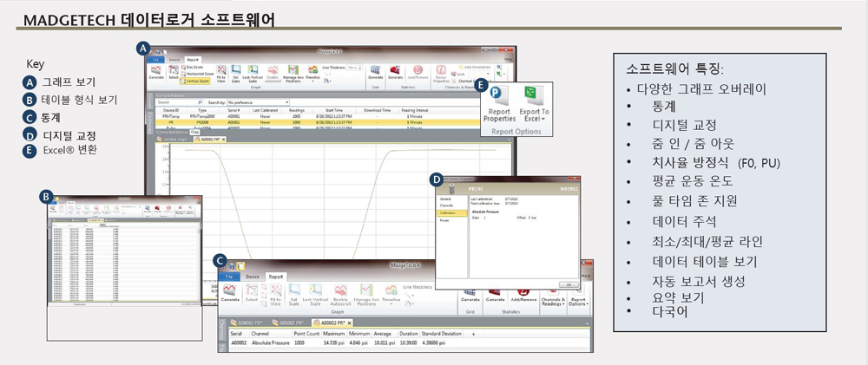Switch to Report tab in window A
868x365 pixels.
point(193,59)
